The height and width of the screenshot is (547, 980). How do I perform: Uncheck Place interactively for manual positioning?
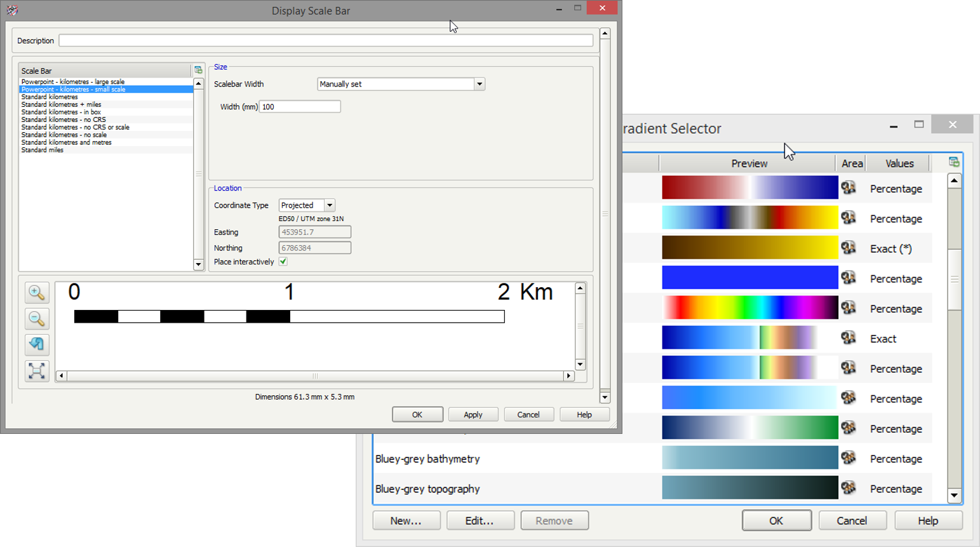(x=283, y=261)
